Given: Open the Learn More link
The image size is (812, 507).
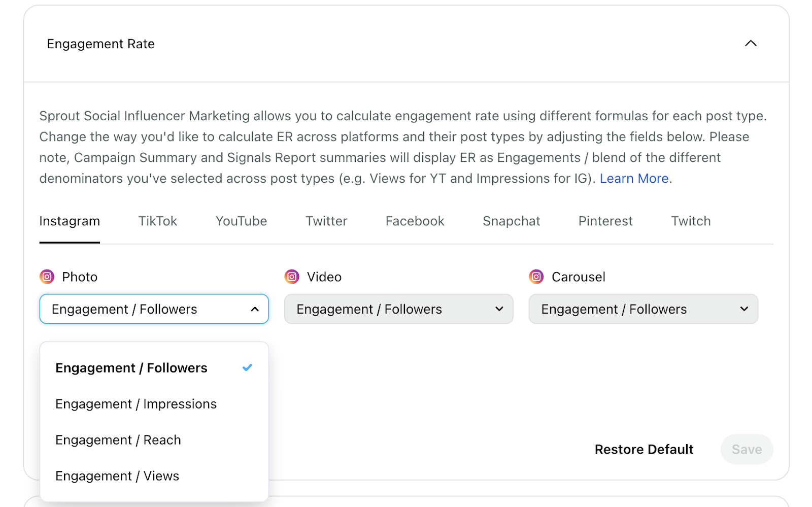Looking at the screenshot, I should 634,179.
